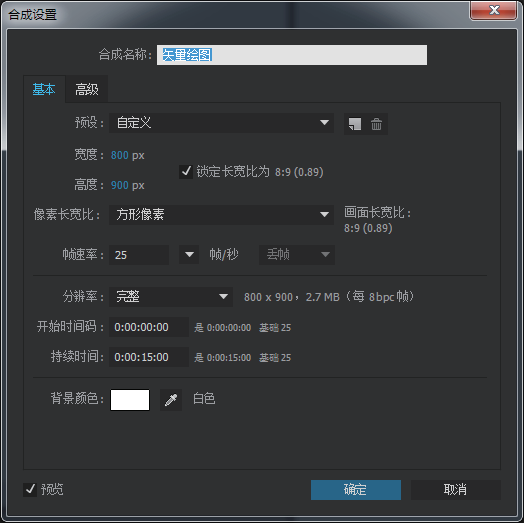Close the 合成设置 dialog window

[493, 10]
